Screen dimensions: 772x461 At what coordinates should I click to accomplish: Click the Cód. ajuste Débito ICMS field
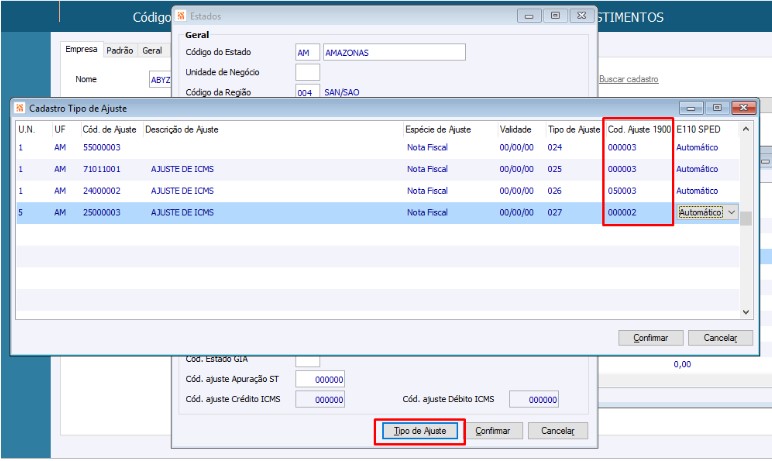pos(534,399)
